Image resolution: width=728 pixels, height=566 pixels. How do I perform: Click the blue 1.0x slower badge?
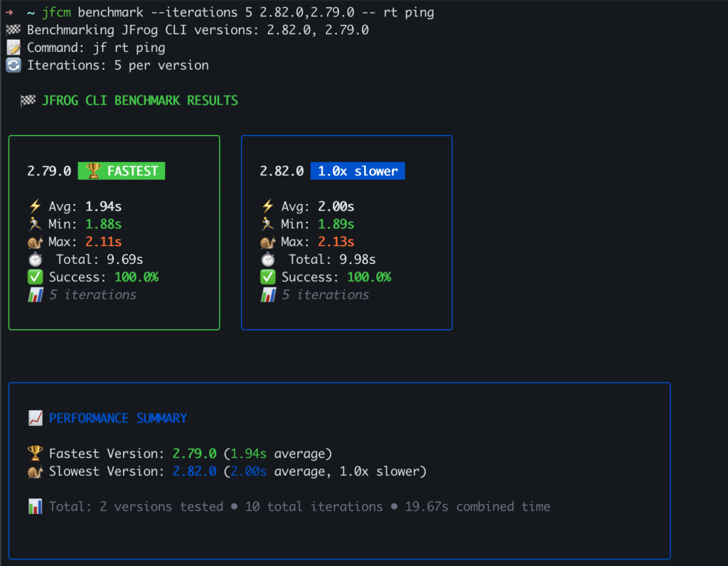tap(358, 171)
